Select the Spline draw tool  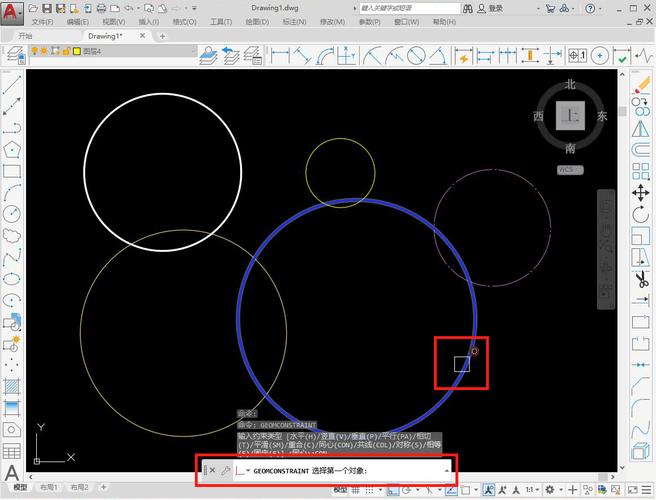click(x=12, y=257)
